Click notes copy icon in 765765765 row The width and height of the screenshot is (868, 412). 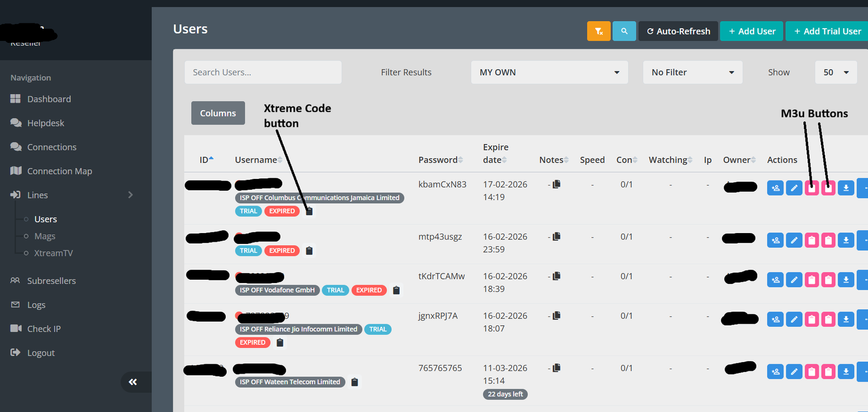click(x=557, y=368)
